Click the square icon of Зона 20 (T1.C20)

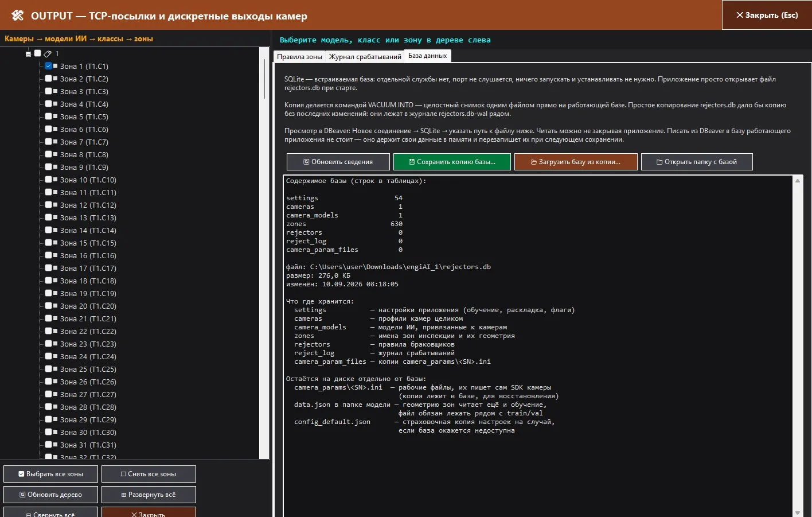point(56,306)
